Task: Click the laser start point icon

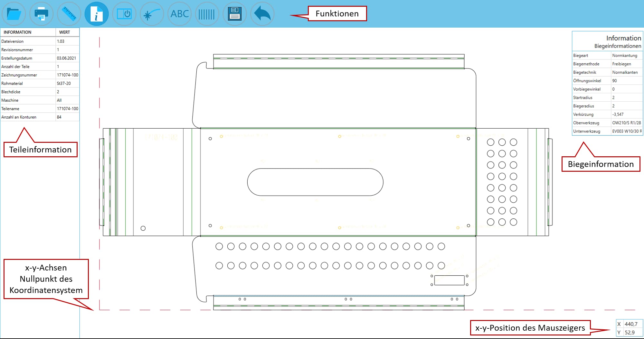Action: click(152, 14)
